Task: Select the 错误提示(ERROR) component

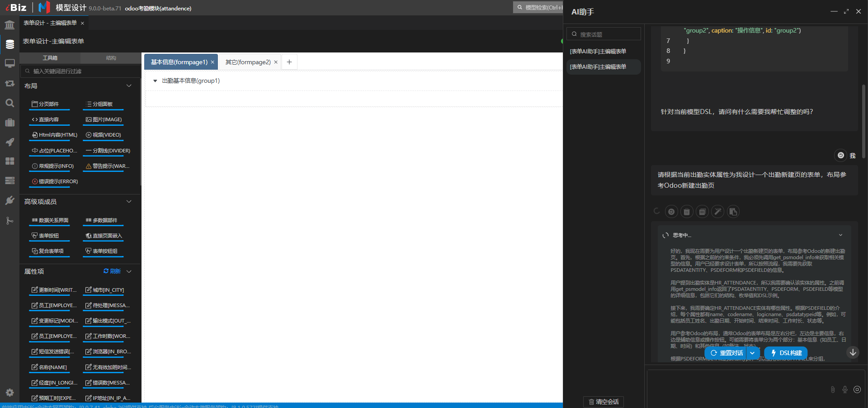Action: click(x=54, y=181)
